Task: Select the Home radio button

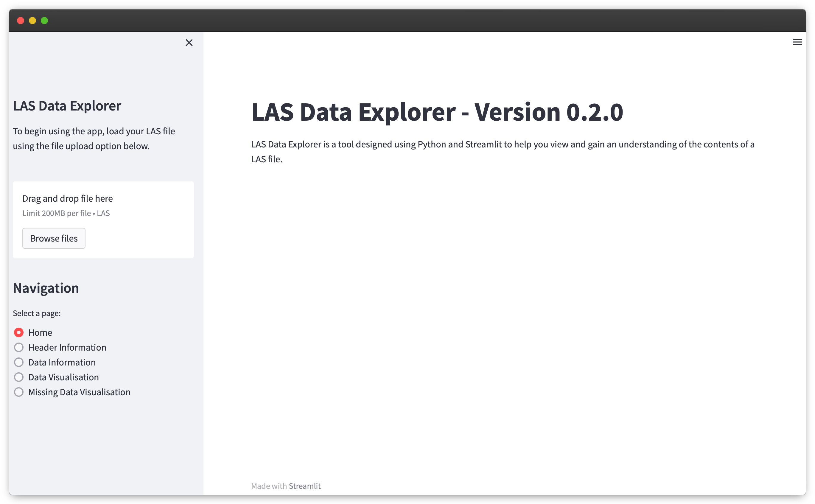Action: [x=19, y=332]
